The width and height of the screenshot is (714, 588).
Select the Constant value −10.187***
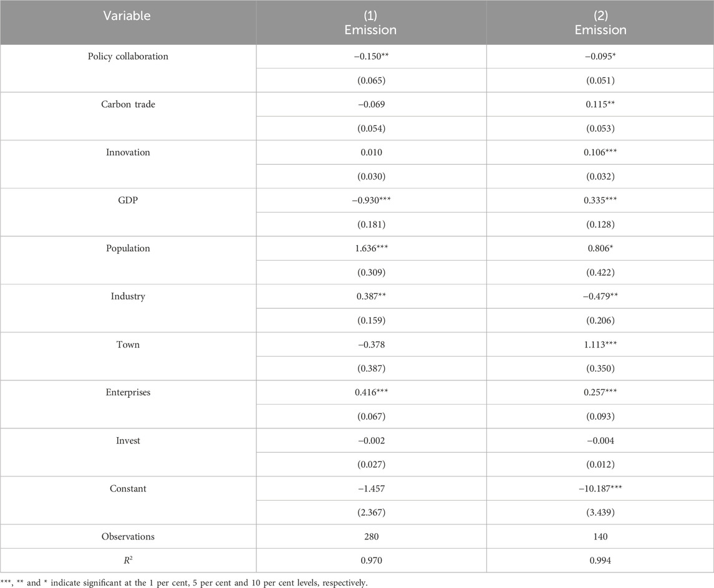pos(601,489)
